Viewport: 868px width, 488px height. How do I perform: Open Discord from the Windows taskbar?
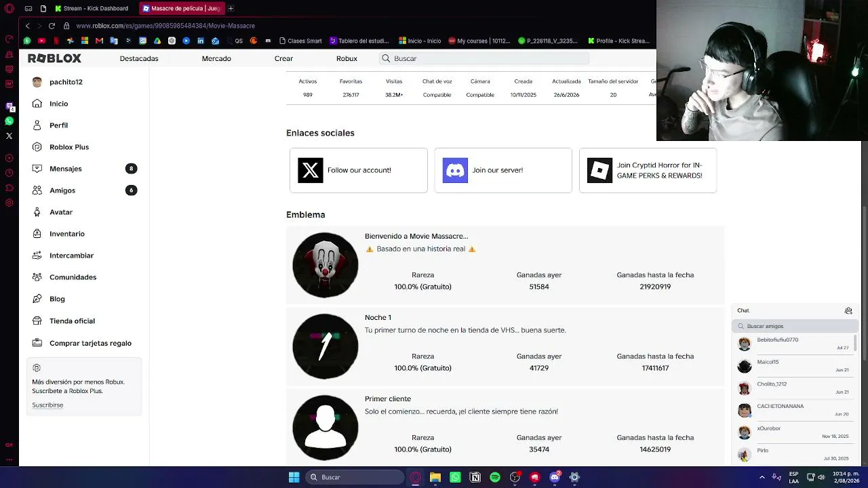click(x=555, y=477)
